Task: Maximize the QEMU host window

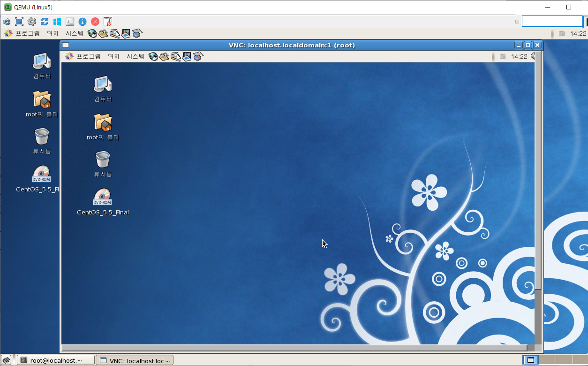Action: click(x=569, y=7)
